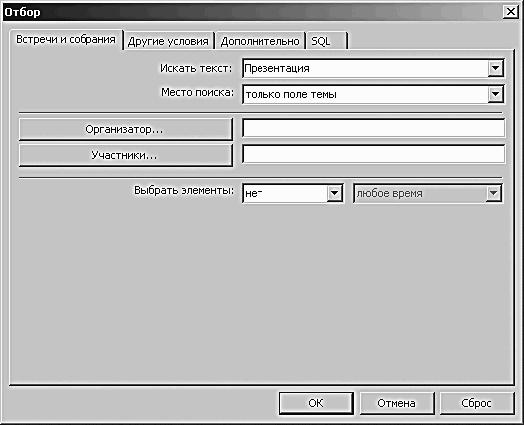
Task: Confirm the filter with the OK button
Action: click(x=316, y=403)
